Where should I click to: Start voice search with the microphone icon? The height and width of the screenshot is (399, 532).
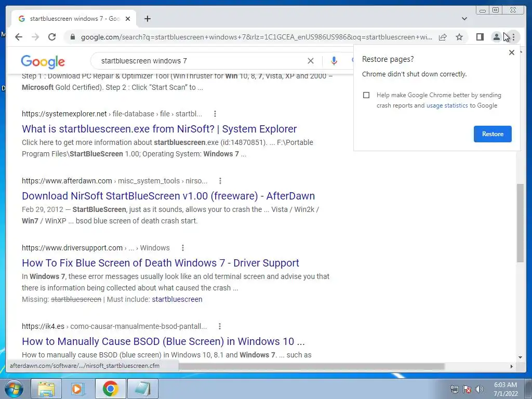click(334, 61)
